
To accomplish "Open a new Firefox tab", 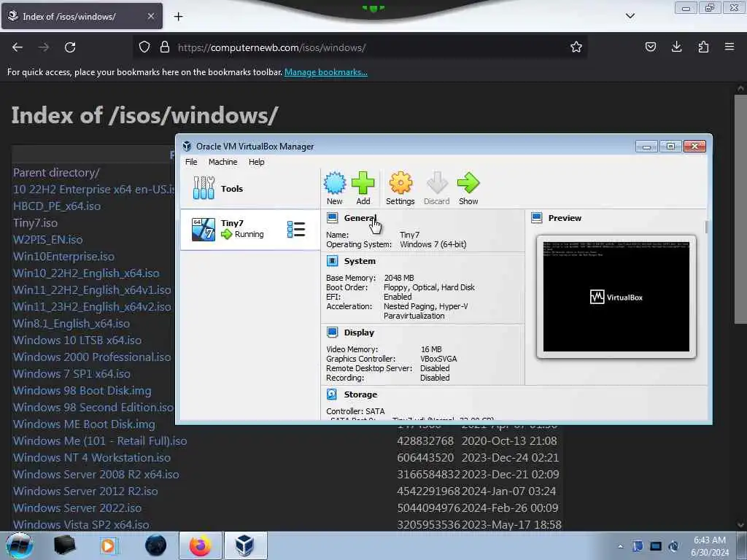I will [x=178, y=17].
